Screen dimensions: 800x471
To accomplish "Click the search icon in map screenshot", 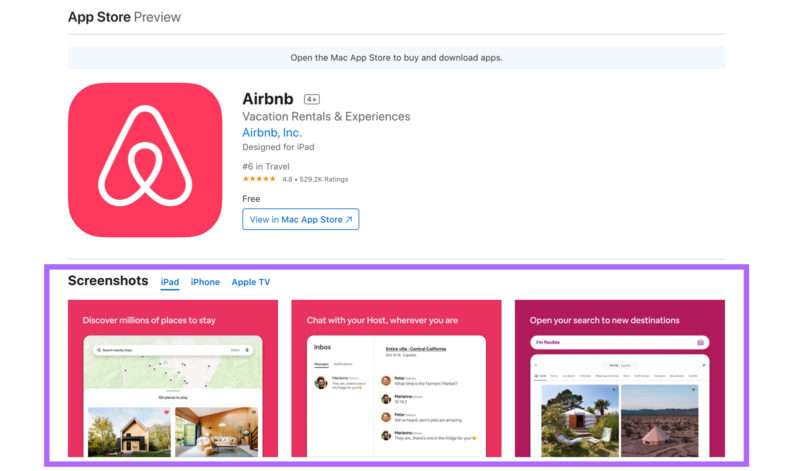I will (99, 350).
